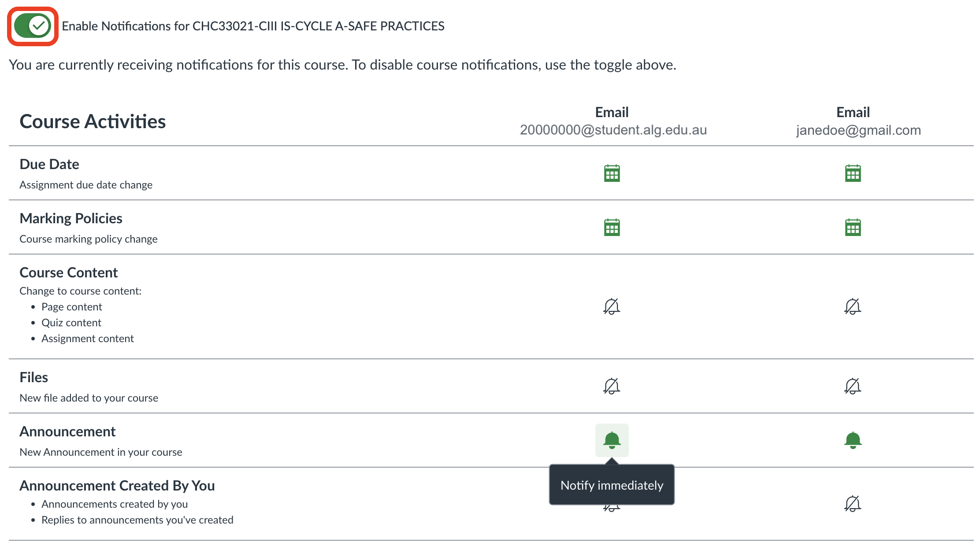
Task: Click Announcement Created By You bell for gmail
Action: click(x=853, y=504)
